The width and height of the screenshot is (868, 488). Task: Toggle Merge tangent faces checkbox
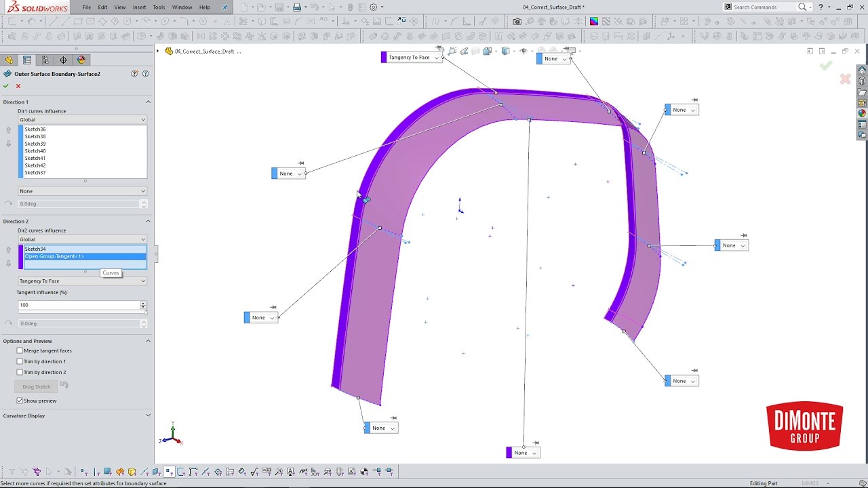pyautogui.click(x=20, y=351)
